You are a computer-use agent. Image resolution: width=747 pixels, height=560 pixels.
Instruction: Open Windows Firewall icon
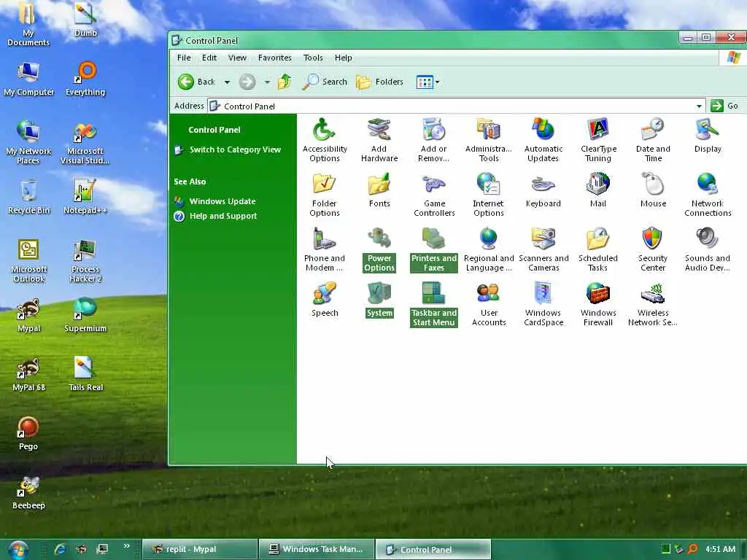pos(598,304)
